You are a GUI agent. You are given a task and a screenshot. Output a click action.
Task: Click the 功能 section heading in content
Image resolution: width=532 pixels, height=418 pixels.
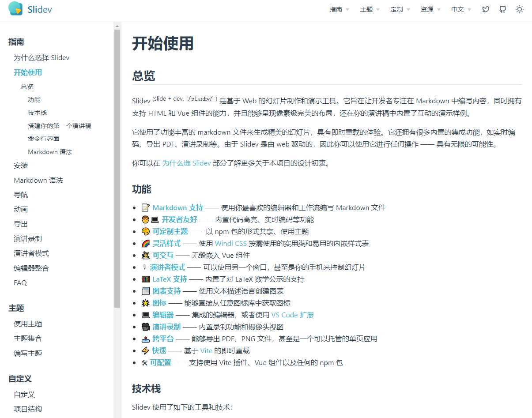(142, 189)
